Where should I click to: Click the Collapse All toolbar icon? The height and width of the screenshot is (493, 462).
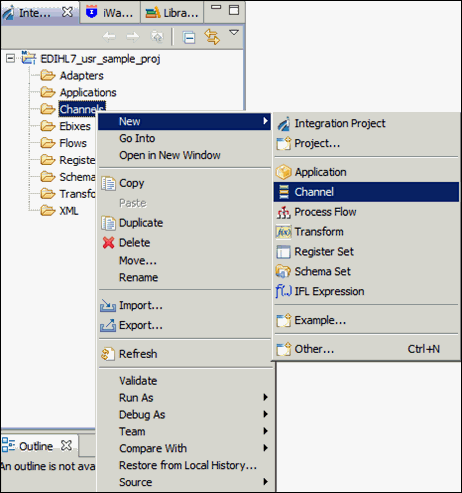coord(189,37)
